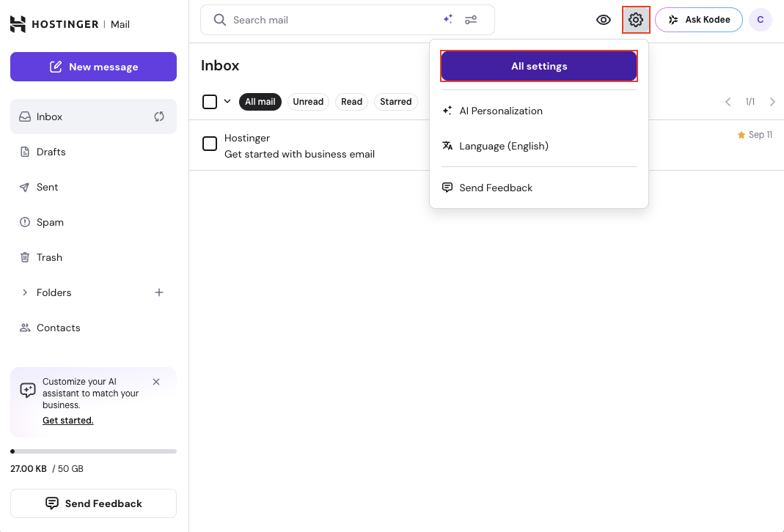Refresh inbox using the sync icon
The height and width of the screenshot is (532, 784).
point(159,117)
